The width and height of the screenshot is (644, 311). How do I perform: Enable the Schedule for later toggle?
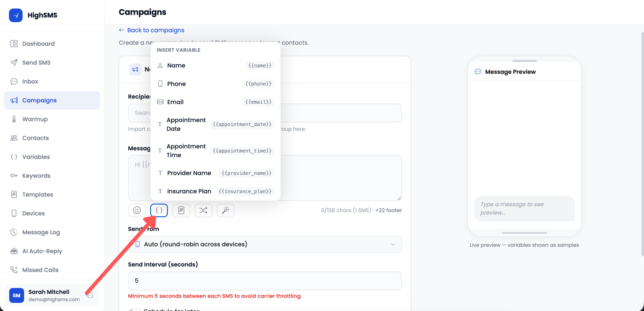[134, 310]
